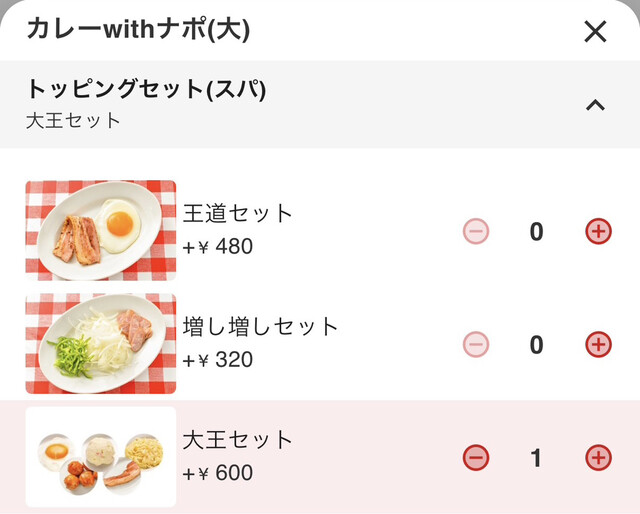The height and width of the screenshot is (514, 640).
Task: Close the カレーwithナポ(大) dialog
Action: click(x=595, y=32)
